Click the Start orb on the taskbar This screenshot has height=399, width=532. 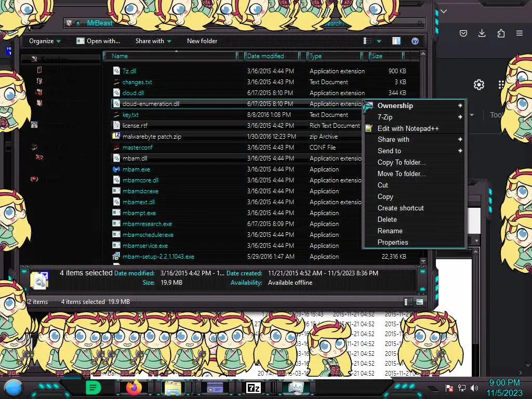click(x=13, y=388)
